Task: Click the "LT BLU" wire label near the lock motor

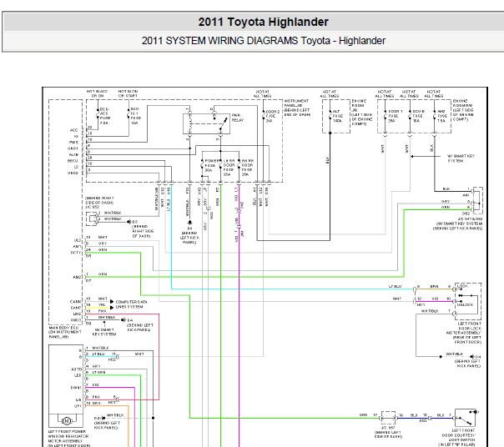Action: (395, 286)
